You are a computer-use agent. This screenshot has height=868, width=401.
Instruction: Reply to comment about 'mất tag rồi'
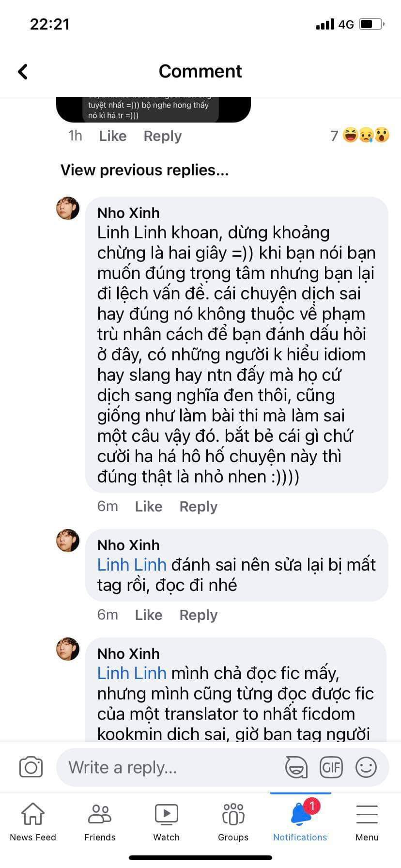(x=199, y=615)
